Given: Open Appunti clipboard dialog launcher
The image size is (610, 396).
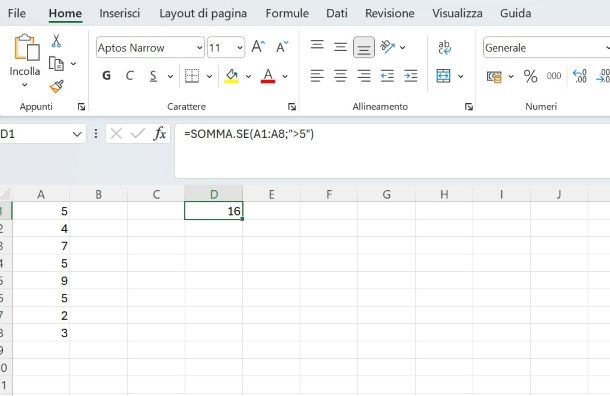Looking at the screenshot, I should coord(81,107).
